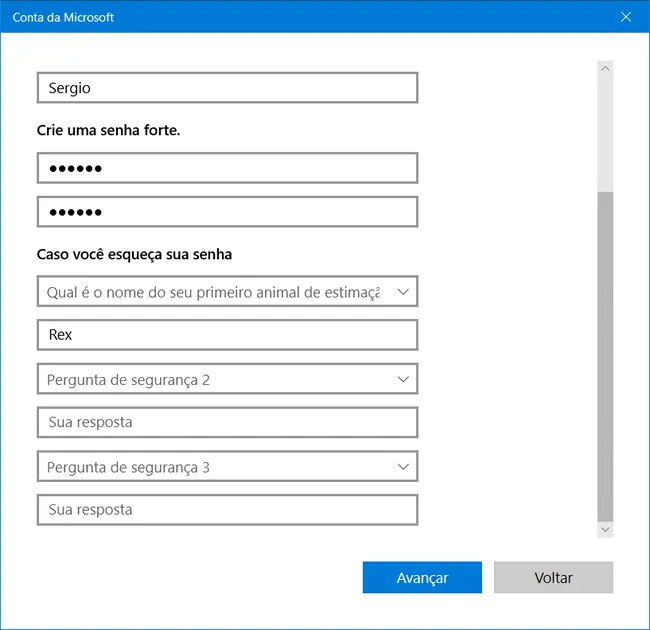Viewport: 650px width, 630px height.
Task: Open the Pergunta de segurança 3 dropdown
Action: (x=227, y=466)
